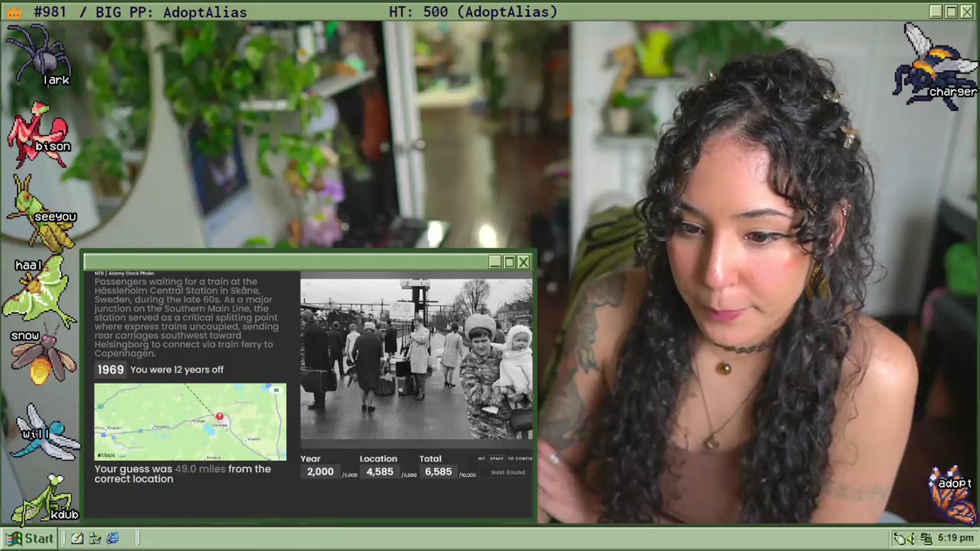This screenshot has height=551, width=980.
Task: Maximize the game results window
Action: coord(509,262)
